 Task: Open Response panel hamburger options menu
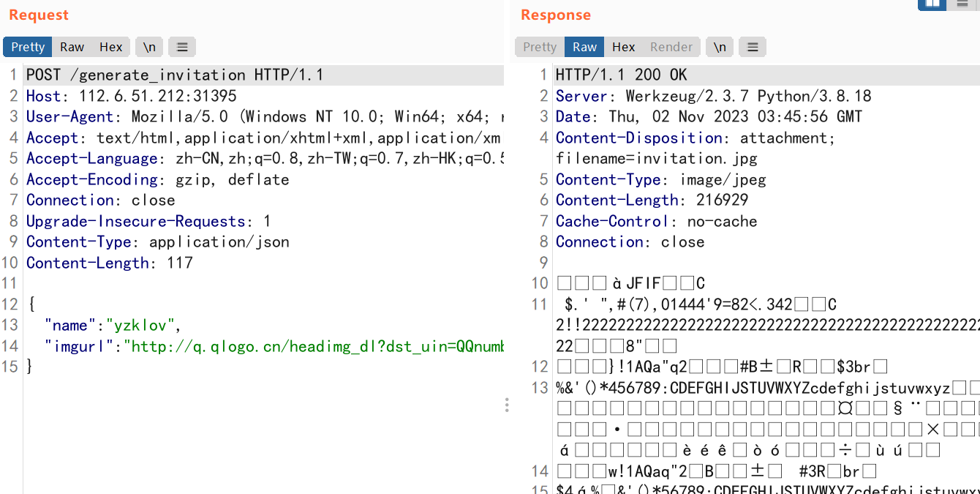click(753, 47)
